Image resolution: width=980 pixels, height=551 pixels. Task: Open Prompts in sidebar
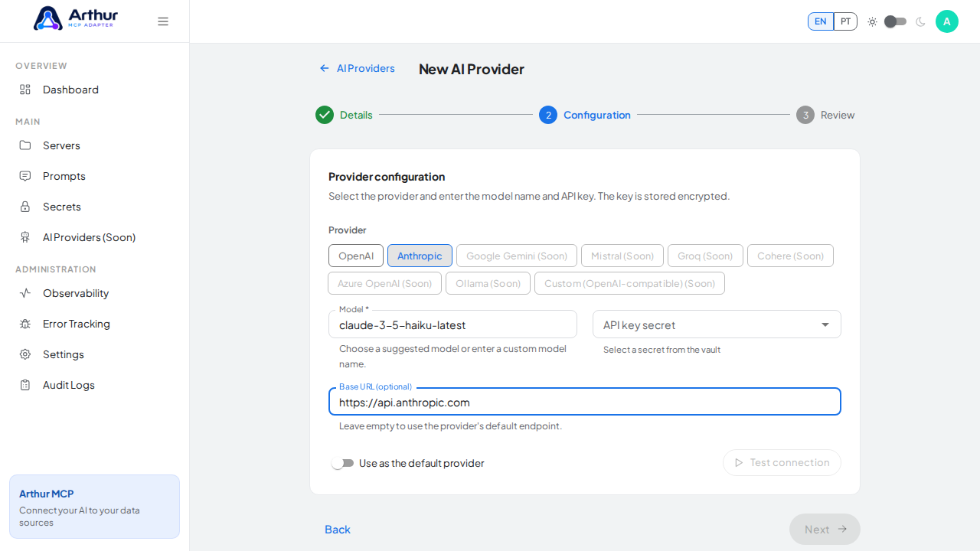tap(95, 176)
